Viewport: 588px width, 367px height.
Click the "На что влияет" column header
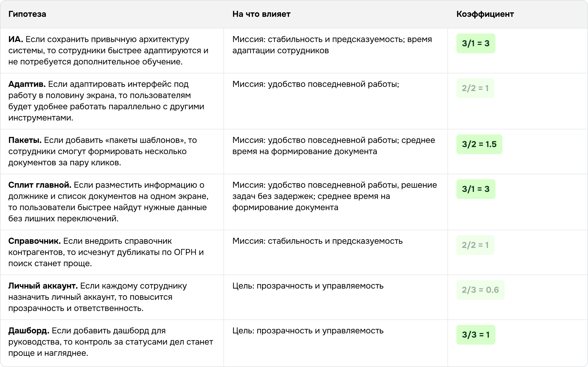click(x=261, y=14)
